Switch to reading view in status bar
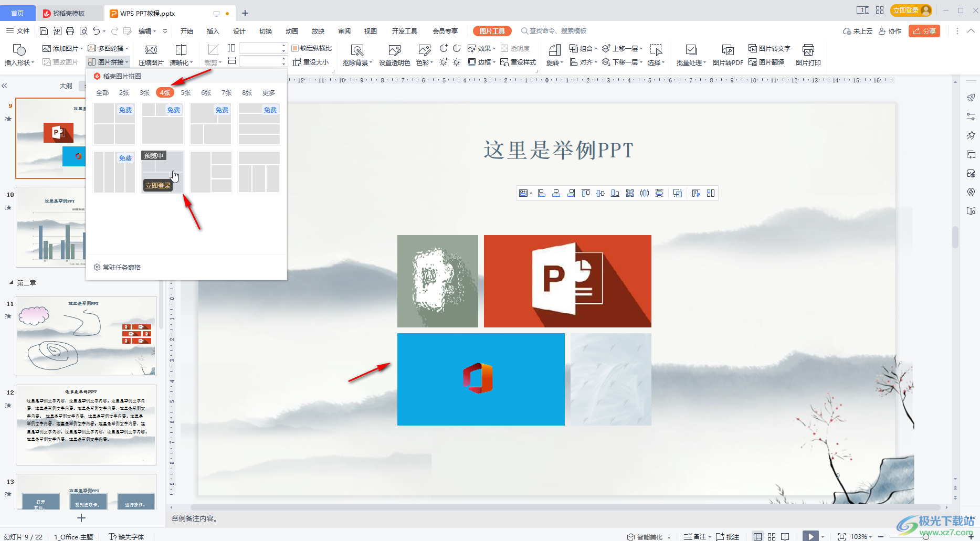The image size is (980, 541). coord(785,536)
